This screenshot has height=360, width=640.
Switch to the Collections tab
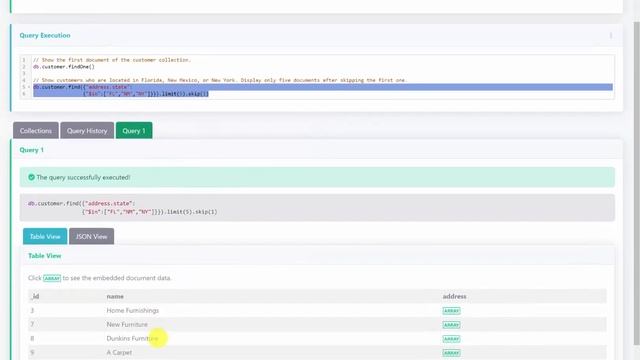(36, 131)
